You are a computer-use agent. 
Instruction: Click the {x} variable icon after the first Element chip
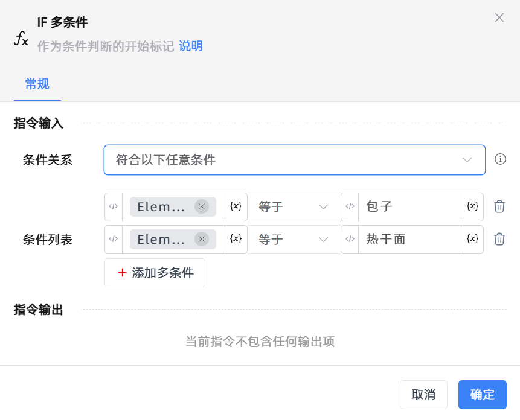(x=236, y=206)
